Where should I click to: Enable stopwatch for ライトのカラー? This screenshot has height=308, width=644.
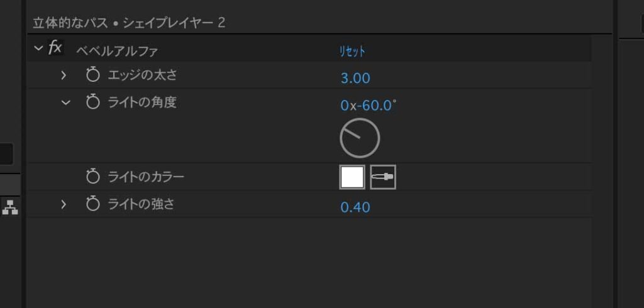[x=93, y=177]
